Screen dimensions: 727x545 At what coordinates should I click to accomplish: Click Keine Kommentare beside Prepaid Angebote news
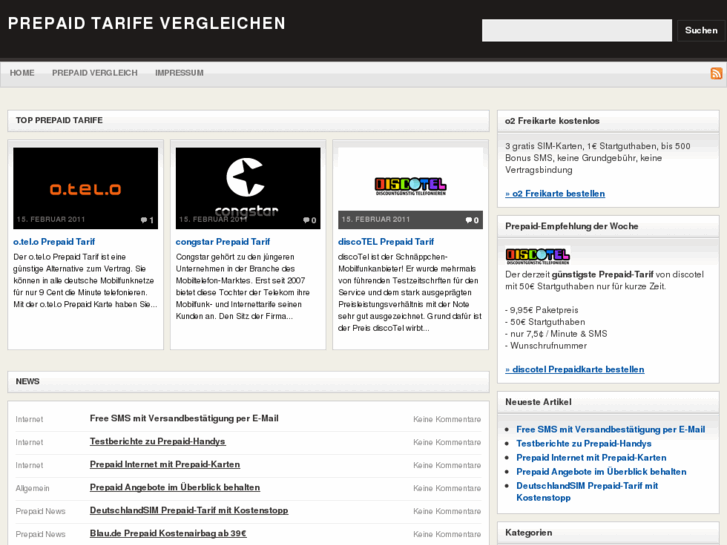click(447, 488)
